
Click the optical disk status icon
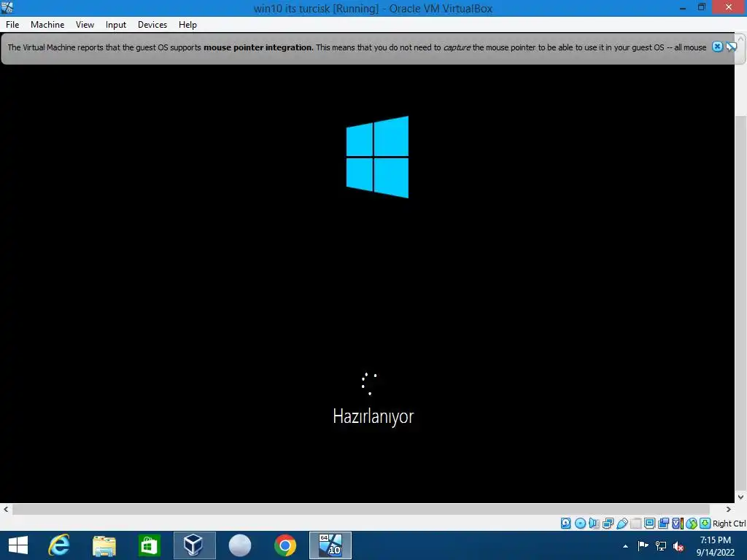(x=580, y=524)
